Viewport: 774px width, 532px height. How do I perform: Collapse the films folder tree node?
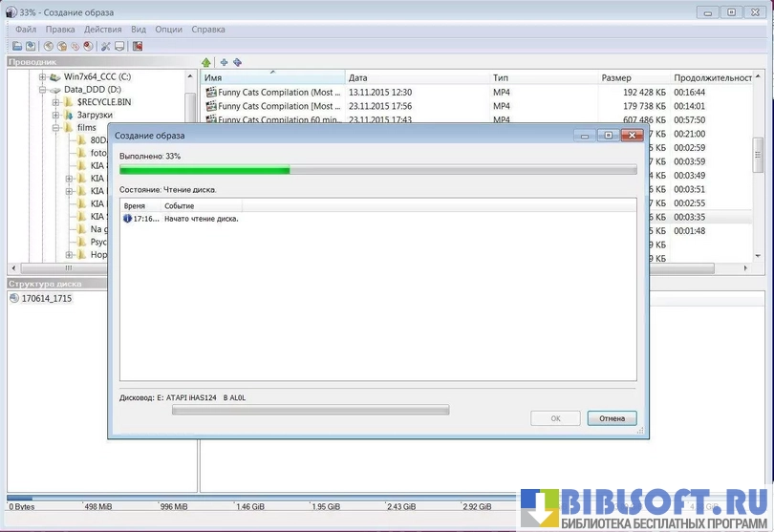point(56,128)
